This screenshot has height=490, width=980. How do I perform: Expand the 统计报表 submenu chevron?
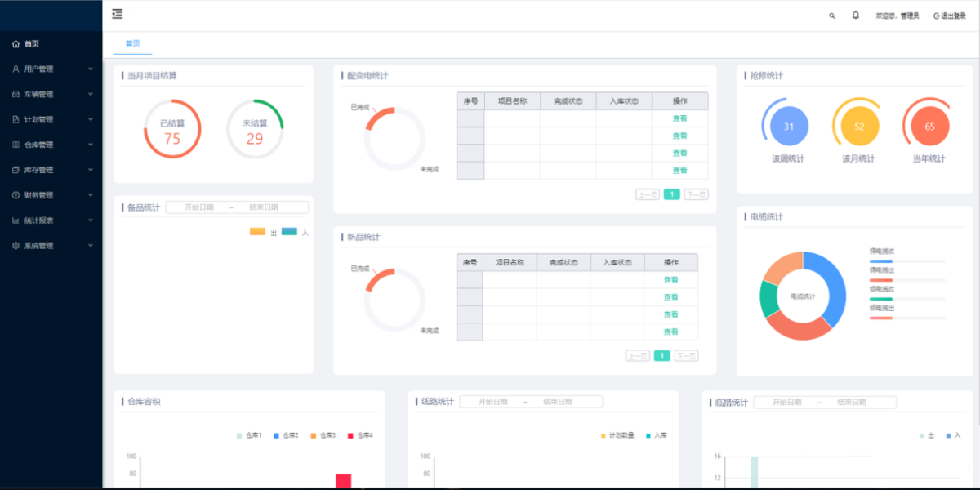pos(91,220)
